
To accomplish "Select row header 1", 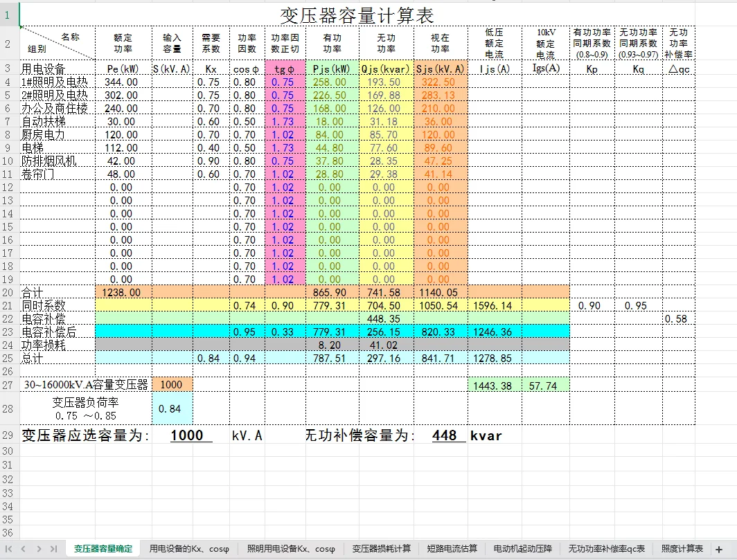I will click(6, 13).
